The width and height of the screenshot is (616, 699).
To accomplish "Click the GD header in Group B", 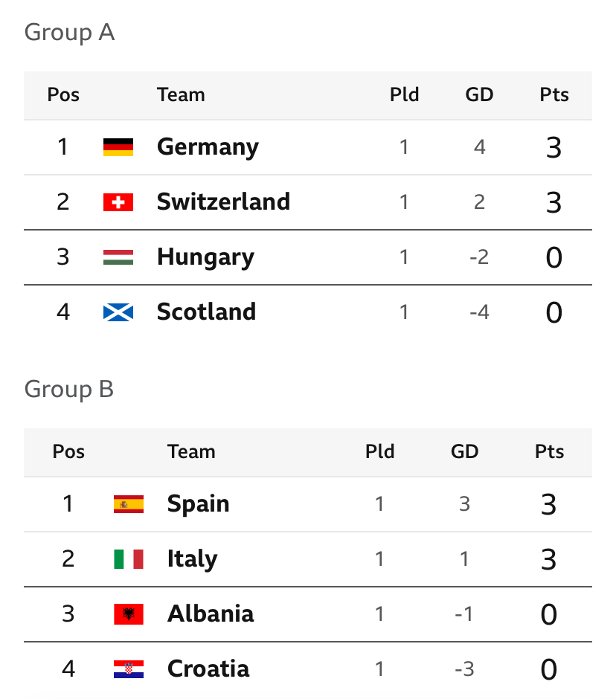I will point(464,451).
